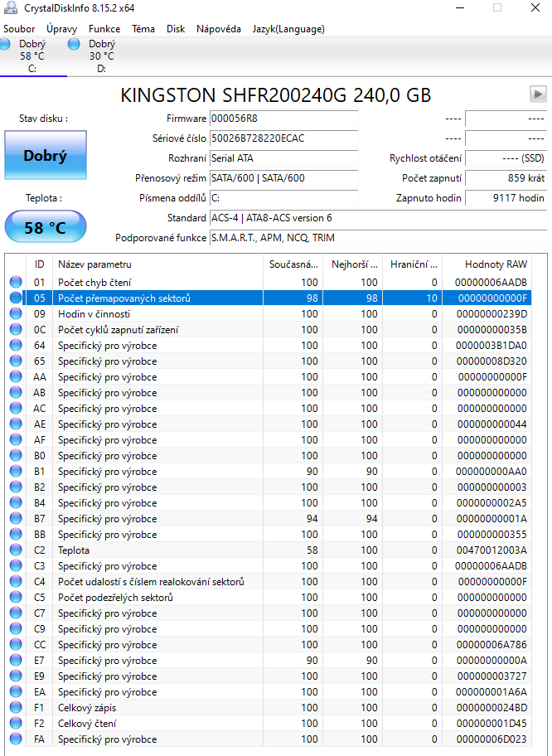Select drive C: disk tab
Screen dimensions: 552x756
[x=32, y=56]
